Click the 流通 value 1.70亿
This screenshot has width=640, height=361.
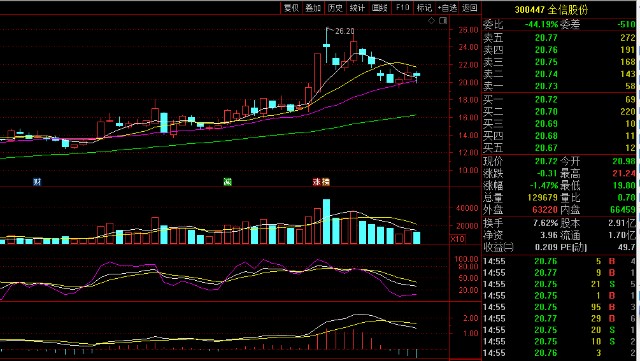point(622,235)
